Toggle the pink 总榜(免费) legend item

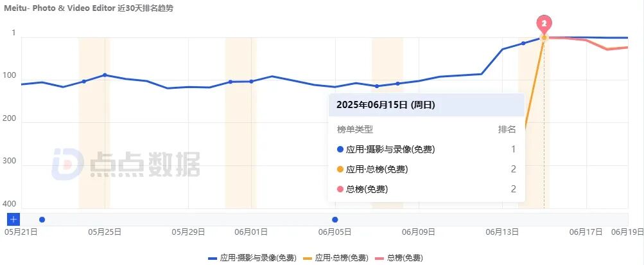tap(399, 259)
